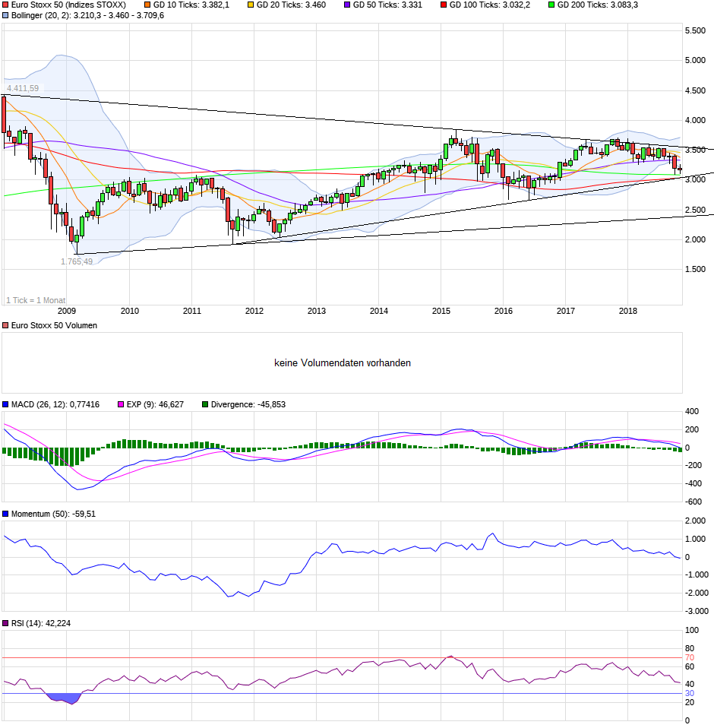The width and height of the screenshot is (714, 728).
Task: Click the red Euro Stoxx 50 legend swatch
Action: [x=5, y=5]
